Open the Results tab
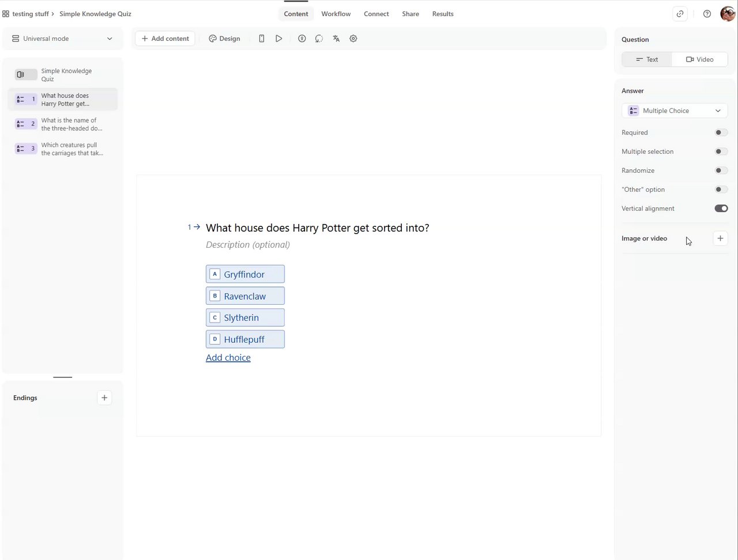The image size is (738, 560). pyautogui.click(x=443, y=14)
